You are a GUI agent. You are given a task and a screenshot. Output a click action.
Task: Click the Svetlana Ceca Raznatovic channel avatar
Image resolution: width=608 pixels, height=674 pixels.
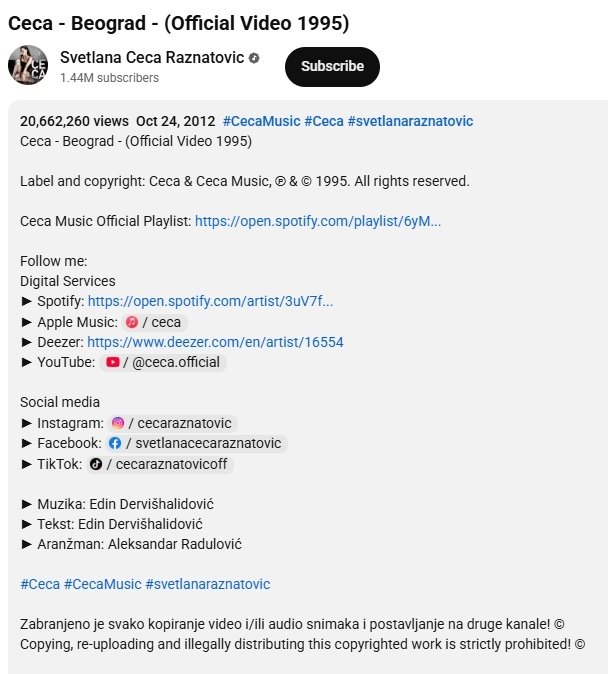point(28,65)
